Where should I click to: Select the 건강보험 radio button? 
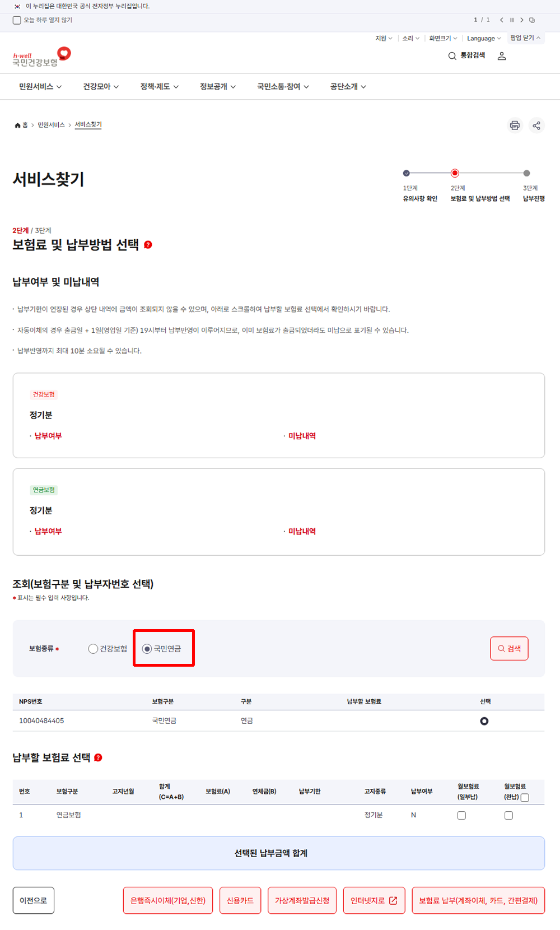[92, 649]
